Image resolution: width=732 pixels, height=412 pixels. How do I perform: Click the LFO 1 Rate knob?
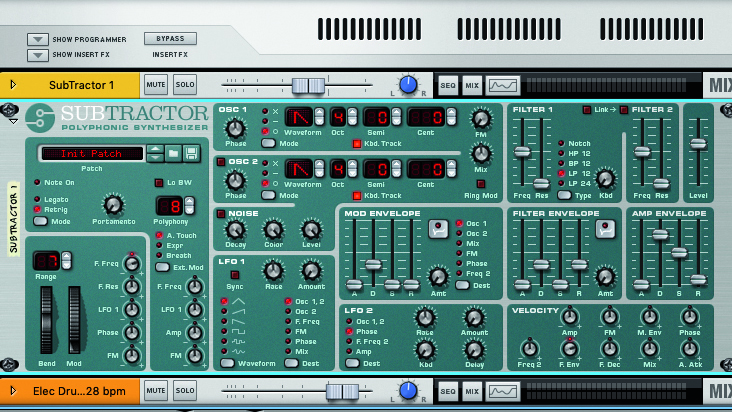[274, 271]
